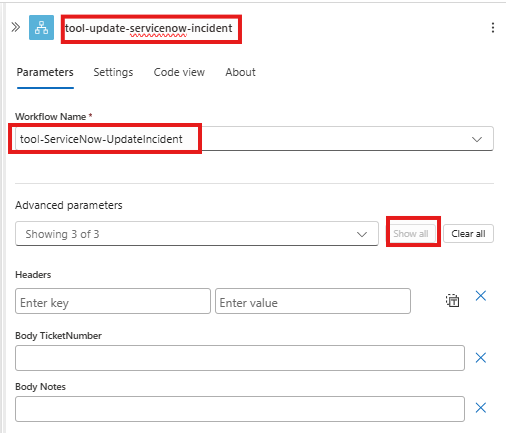The image size is (506, 433).
Task: Remove the Body Notes parameter
Action: [481, 408]
